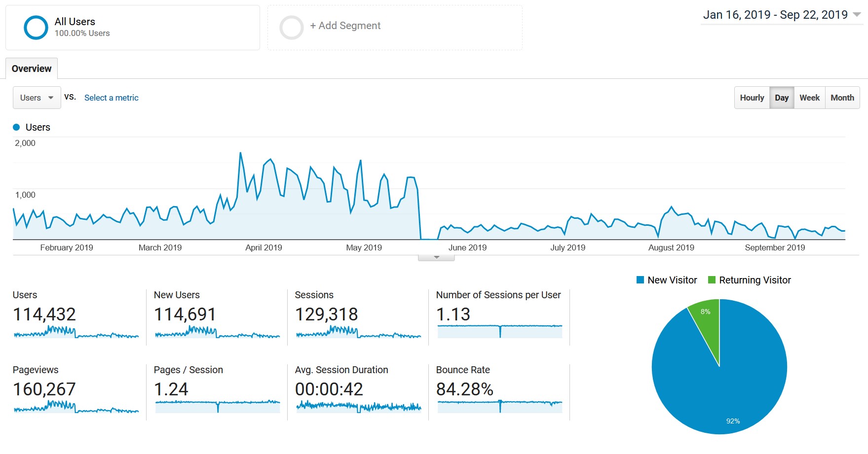The width and height of the screenshot is (868, 454).
Task: Switch to the Overview tab
Action: tap(32, 68)
